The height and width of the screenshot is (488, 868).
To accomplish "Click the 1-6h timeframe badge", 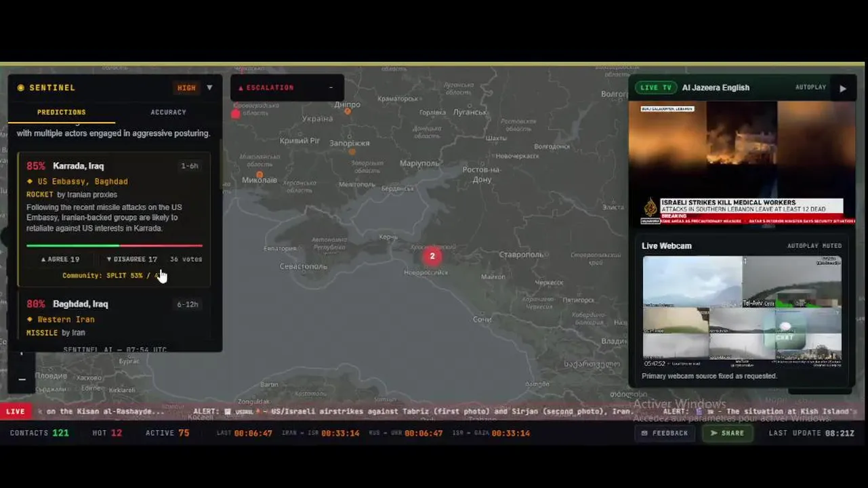I will (x=190, y=166).
